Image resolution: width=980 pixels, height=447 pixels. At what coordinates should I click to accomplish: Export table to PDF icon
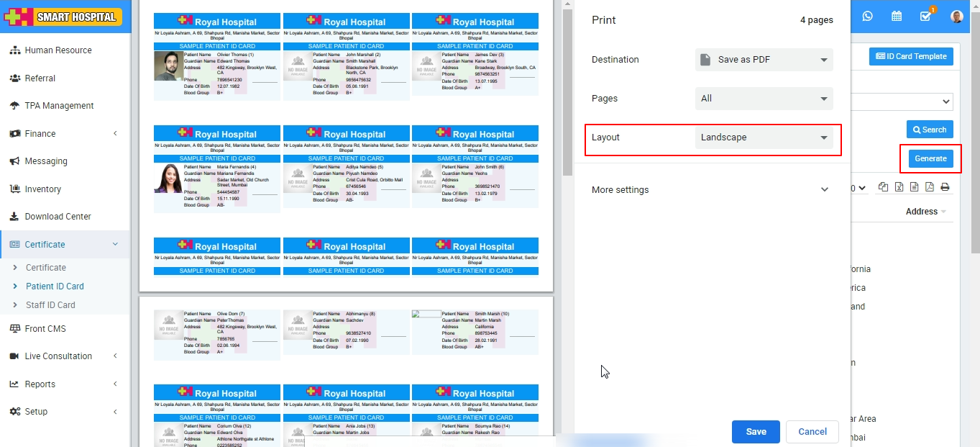929,187
